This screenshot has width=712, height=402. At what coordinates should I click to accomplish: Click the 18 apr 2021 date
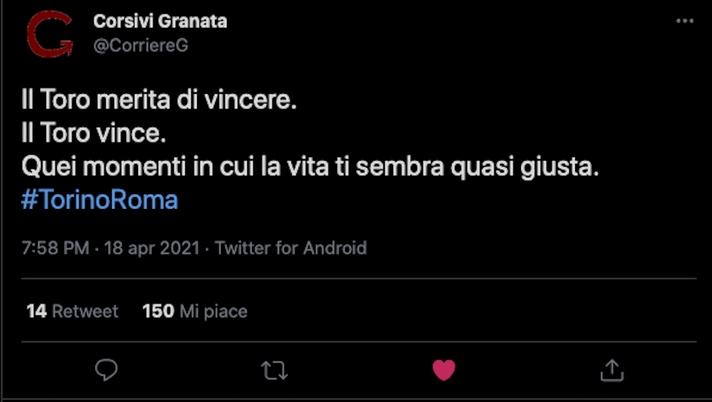152,248
